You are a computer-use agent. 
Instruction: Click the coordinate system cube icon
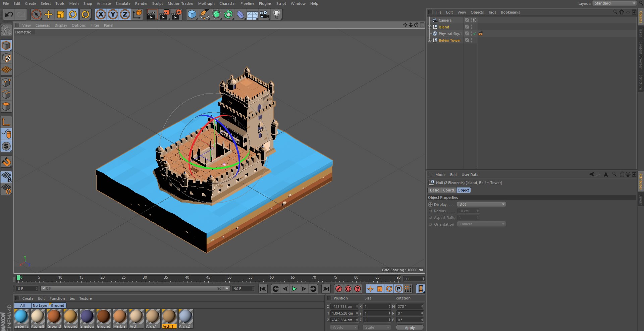[138, 14]
